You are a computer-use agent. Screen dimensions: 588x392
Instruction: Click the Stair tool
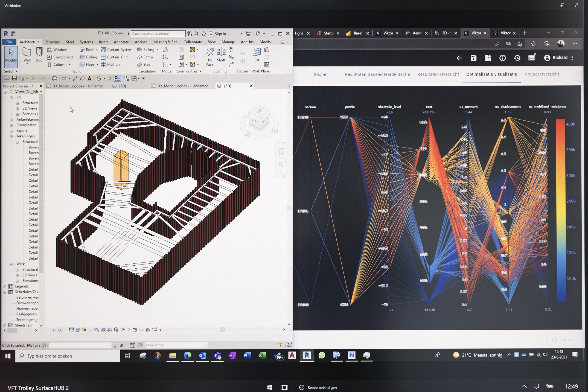144,64
